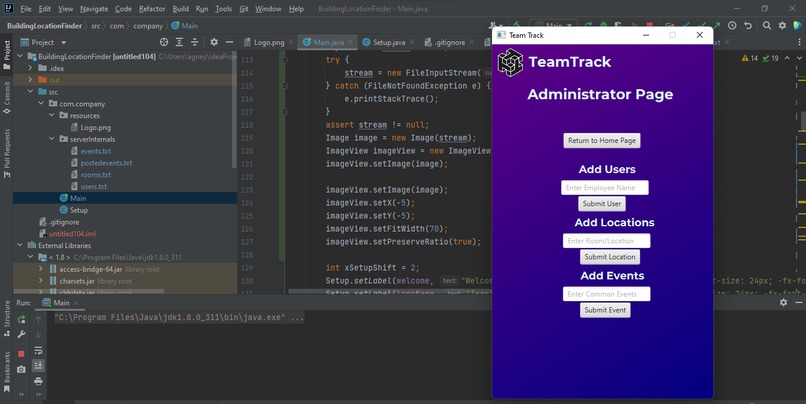Open Refactor menu
806x404 pixels.
click(152, 9)
